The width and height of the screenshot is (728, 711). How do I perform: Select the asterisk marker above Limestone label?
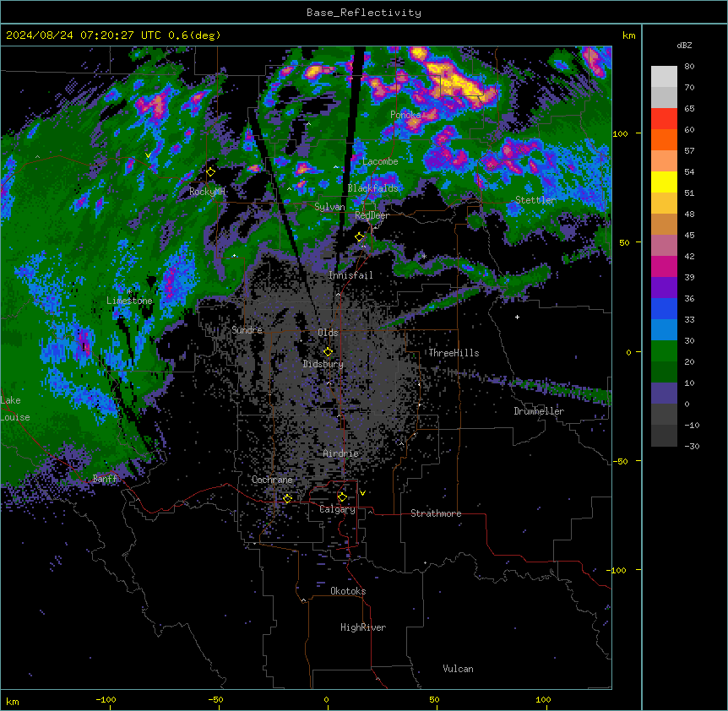[129, 292]
